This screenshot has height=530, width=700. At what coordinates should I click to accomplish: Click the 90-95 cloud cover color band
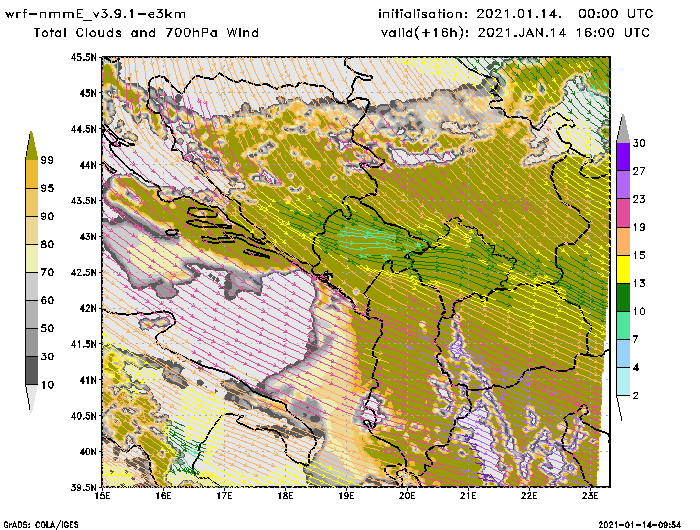tap(32, 202)
